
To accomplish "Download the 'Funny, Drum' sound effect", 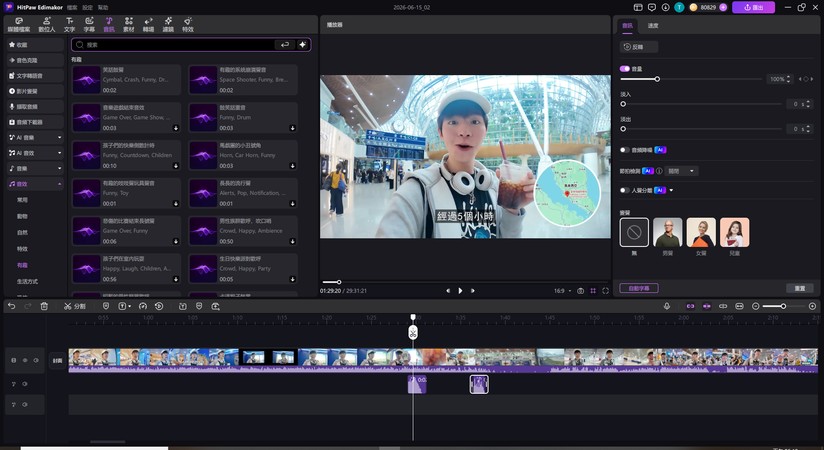I will point(292,128).
